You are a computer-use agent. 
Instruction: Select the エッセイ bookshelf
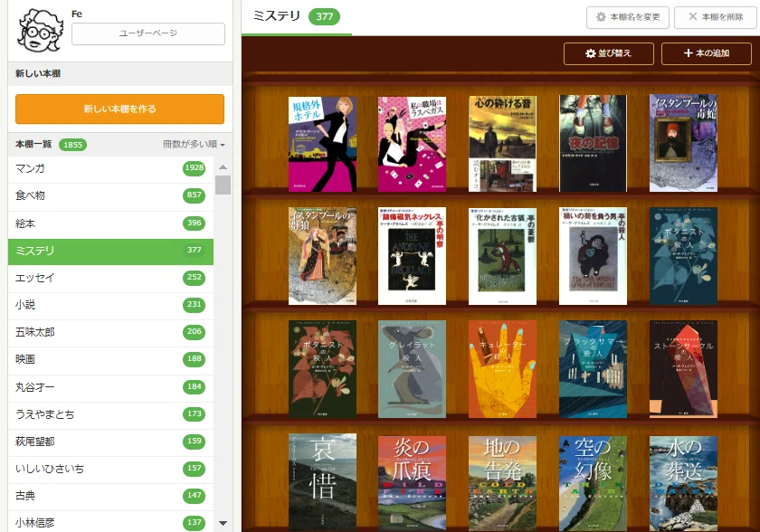tap(110, 278)
